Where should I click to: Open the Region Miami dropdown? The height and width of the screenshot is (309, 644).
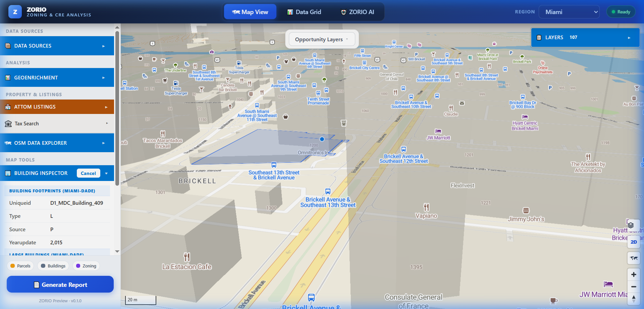569,12
